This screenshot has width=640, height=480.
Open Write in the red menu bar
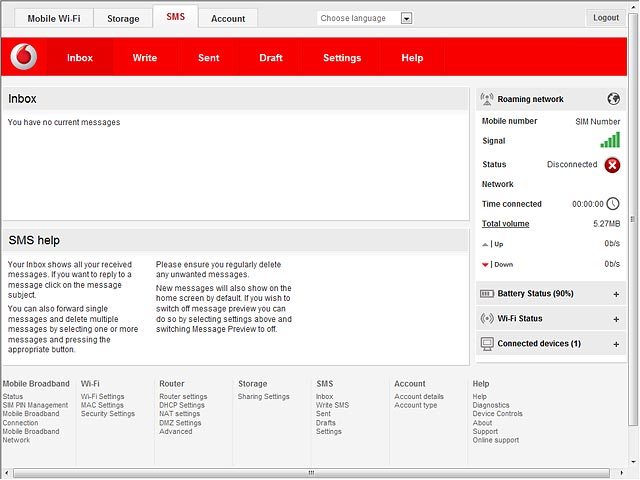click(x=144, y=58)
